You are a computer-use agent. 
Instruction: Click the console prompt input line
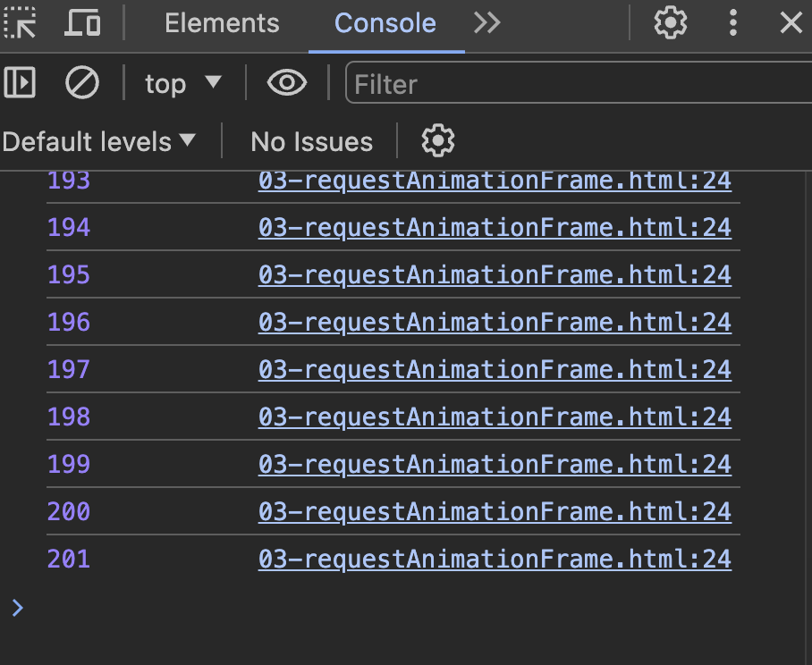[402, 609]
